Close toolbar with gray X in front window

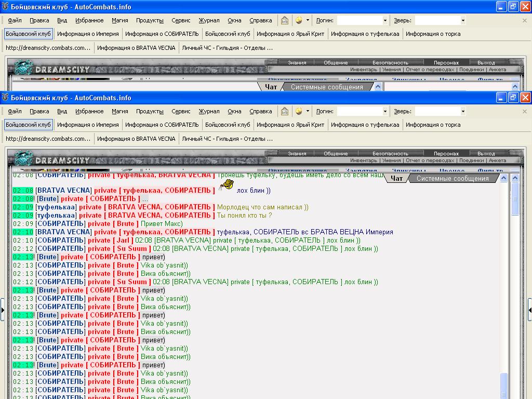[x=525, y=111]
